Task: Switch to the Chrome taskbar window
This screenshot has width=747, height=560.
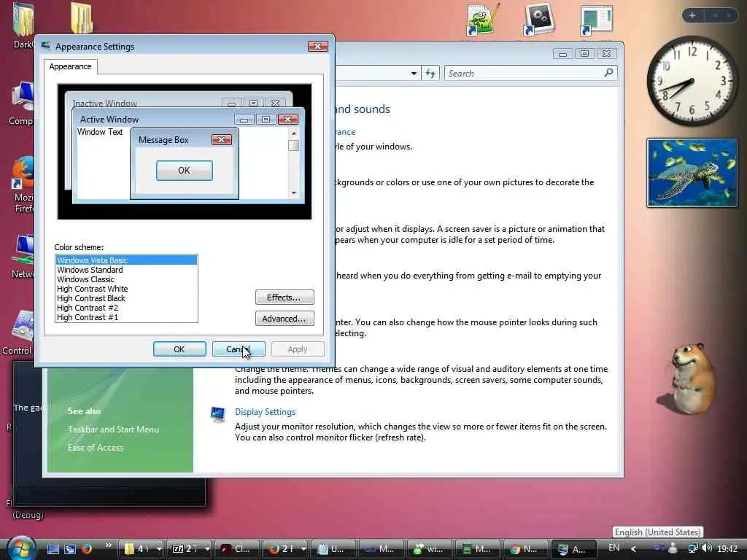Action: pos(526,549)
